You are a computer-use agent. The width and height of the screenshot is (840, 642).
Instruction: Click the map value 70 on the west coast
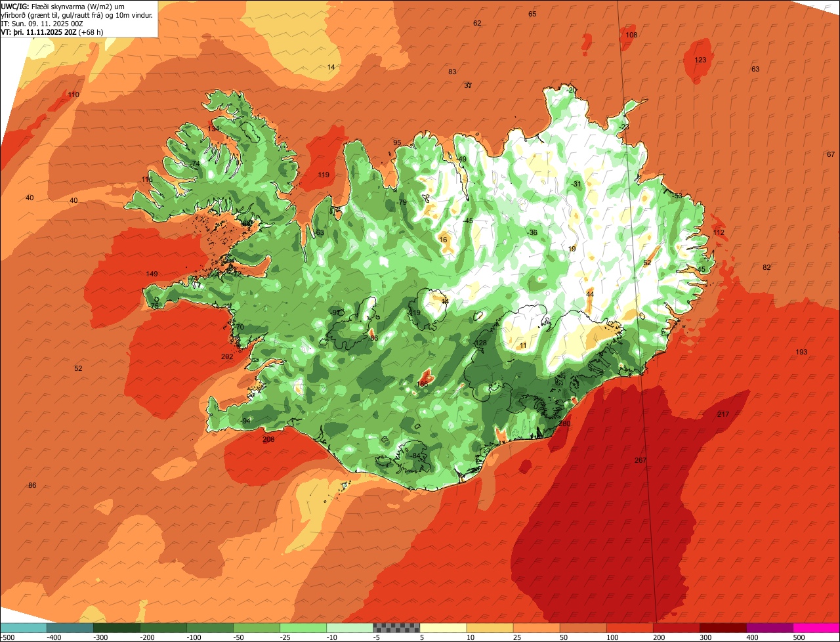pyautogui.click(x=240, y=327)
